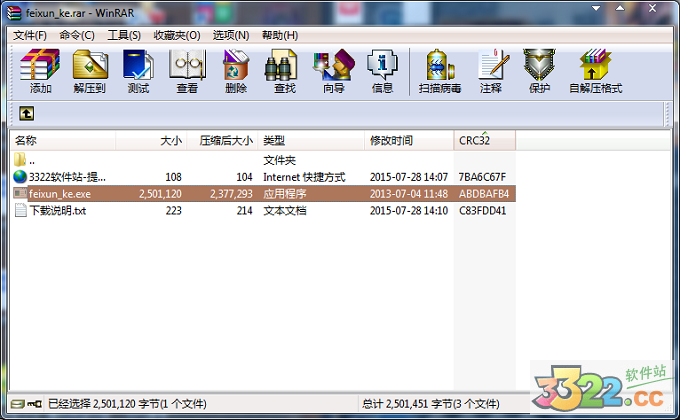Click the key password icon in status bar
The width and height of the screenshot is (680, 420).
(34, 404)
